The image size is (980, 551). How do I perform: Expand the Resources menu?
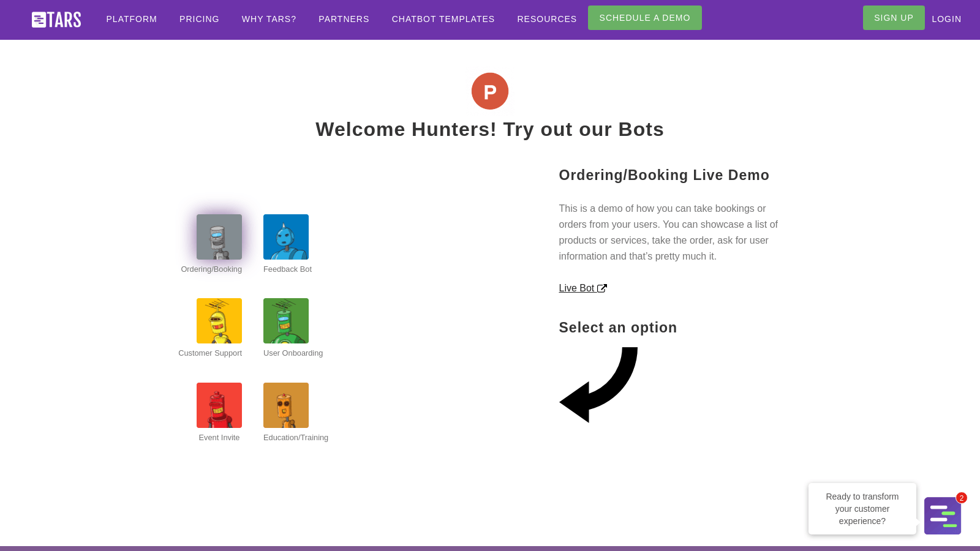point(546,19)
